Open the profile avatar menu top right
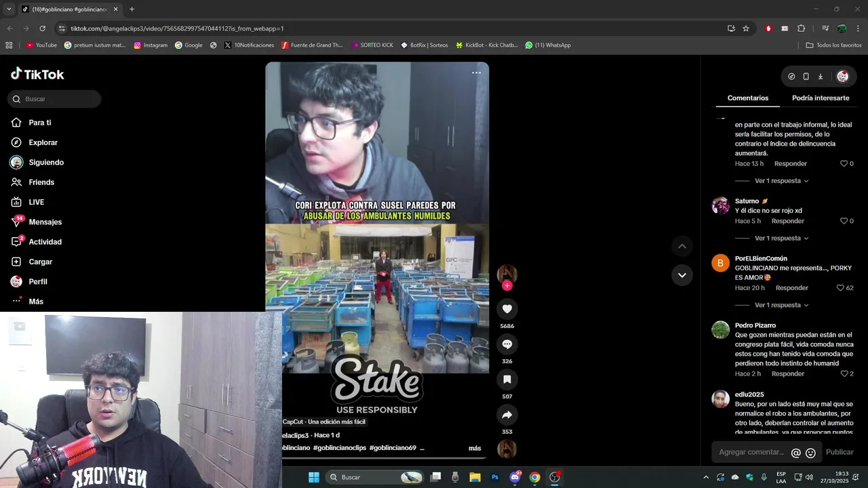This screenshot has height=488, width=868. [842, 77]
